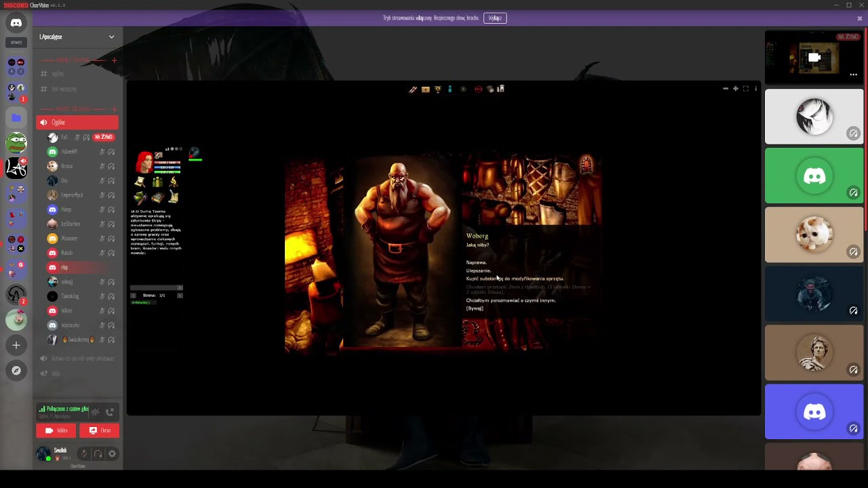Select the green Discord avatar participant tile

pos(814,176)
